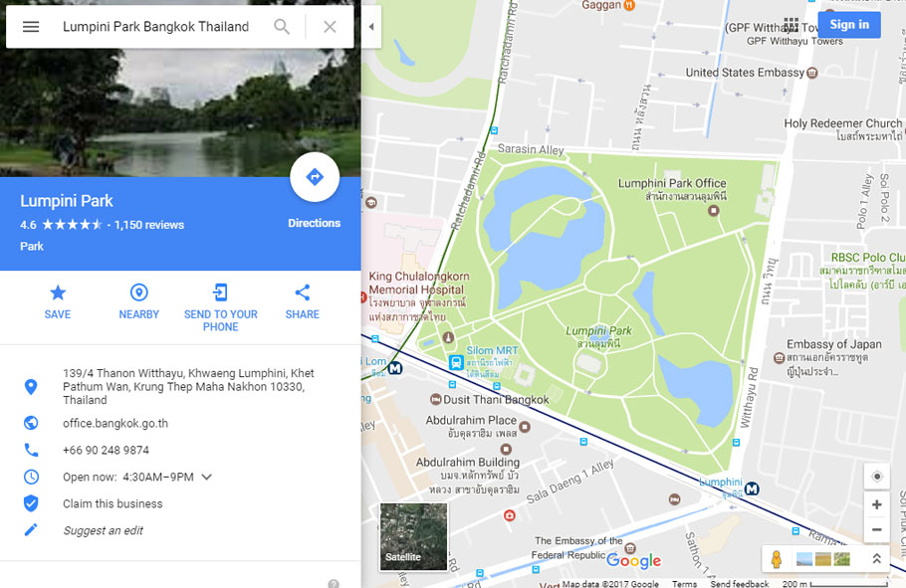The height and width of the screenshot is (588, 906).
Task: Save Lumpini Park with the star icon
Action: click(x=58, y=301)
